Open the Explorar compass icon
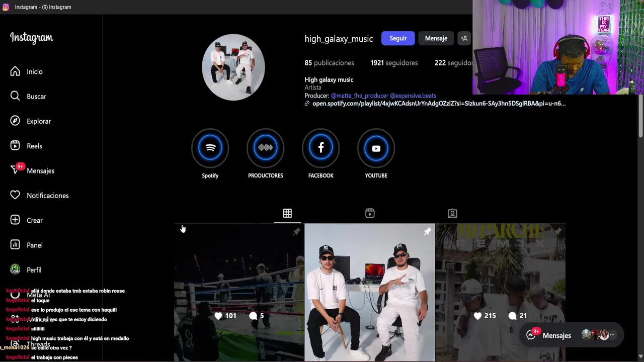The width and height of the screenshot is (644, 362). pos(15,121)
